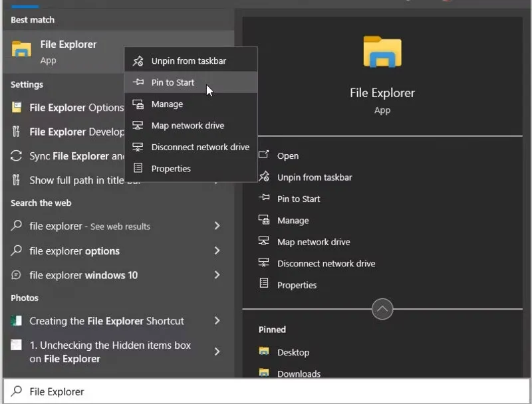Click the unpin icon in the context menu
The height and width of the screenshot is (404, 532).
pyautogui.click(x=138, y=61)
